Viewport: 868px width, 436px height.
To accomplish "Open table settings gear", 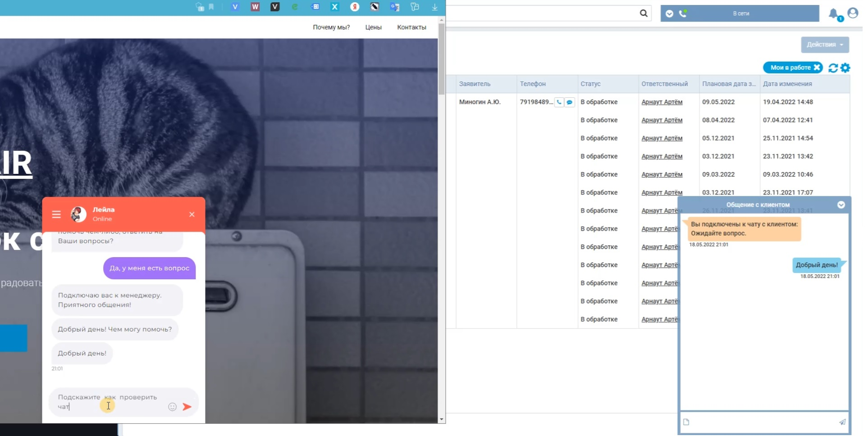I will [x=845, y=68].
